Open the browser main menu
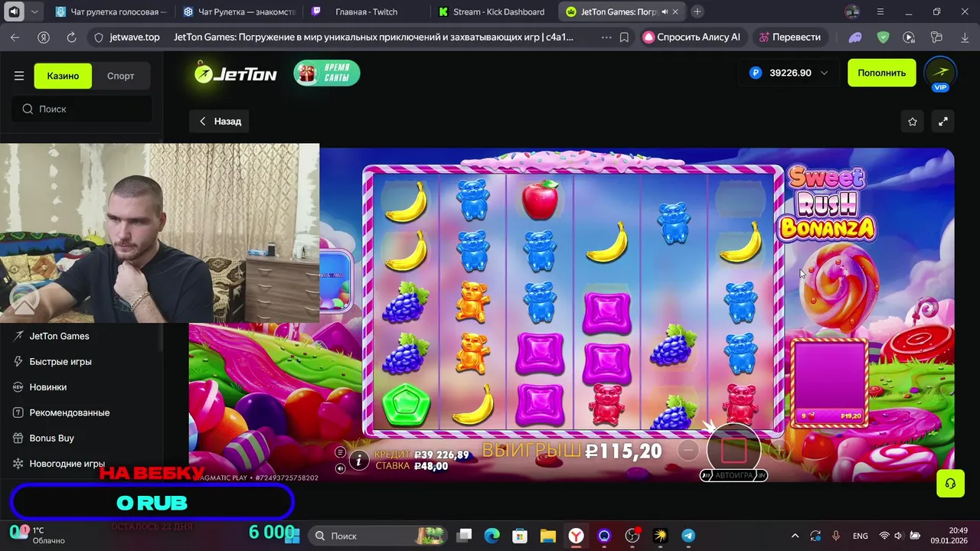Image resolution: width=980 pixels, height=551 pixels. pos(881,11)
